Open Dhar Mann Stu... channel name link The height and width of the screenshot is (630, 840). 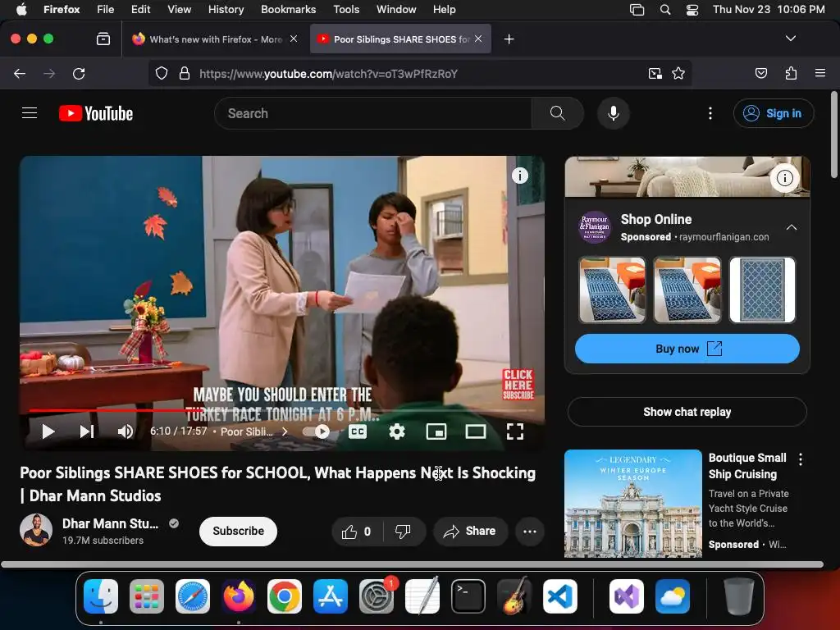coord(111,523)
